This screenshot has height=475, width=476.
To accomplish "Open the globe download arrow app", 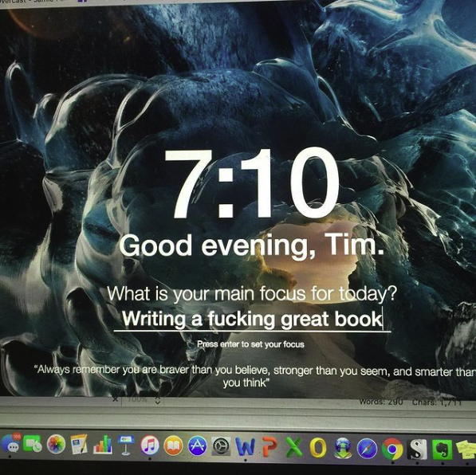I will click(343, 448).
